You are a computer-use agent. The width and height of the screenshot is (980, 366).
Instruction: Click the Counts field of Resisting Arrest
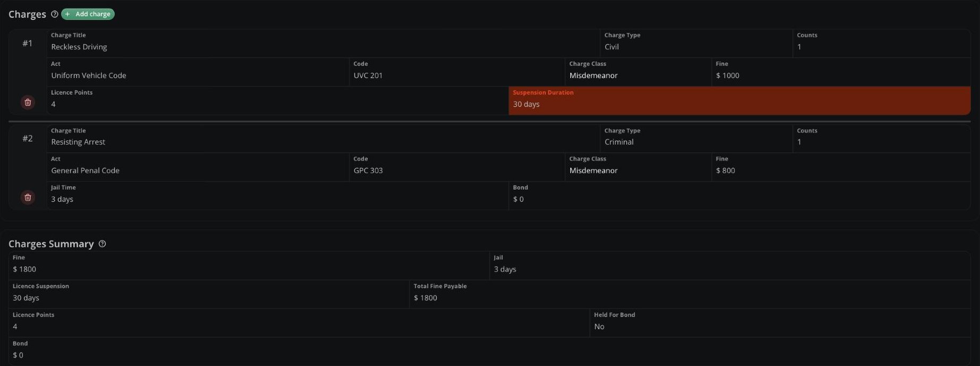pyautogui.click(x=882, y=138)
